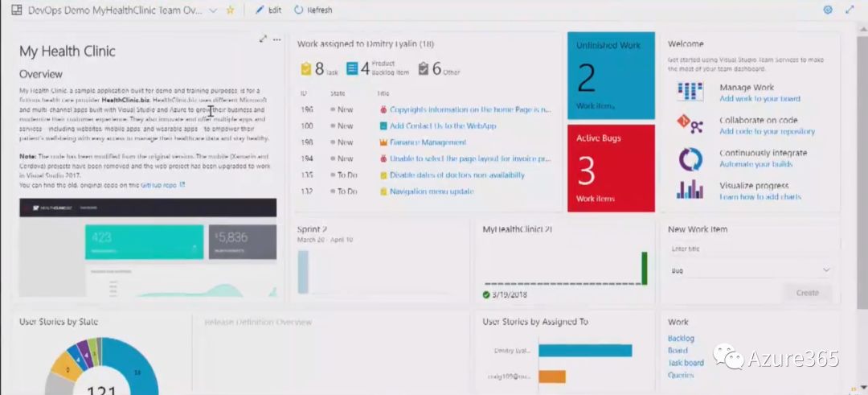868x395 pixels.
Task: Click Refresh in the dashboard toolbar
Action: click(x=313, y=10)
